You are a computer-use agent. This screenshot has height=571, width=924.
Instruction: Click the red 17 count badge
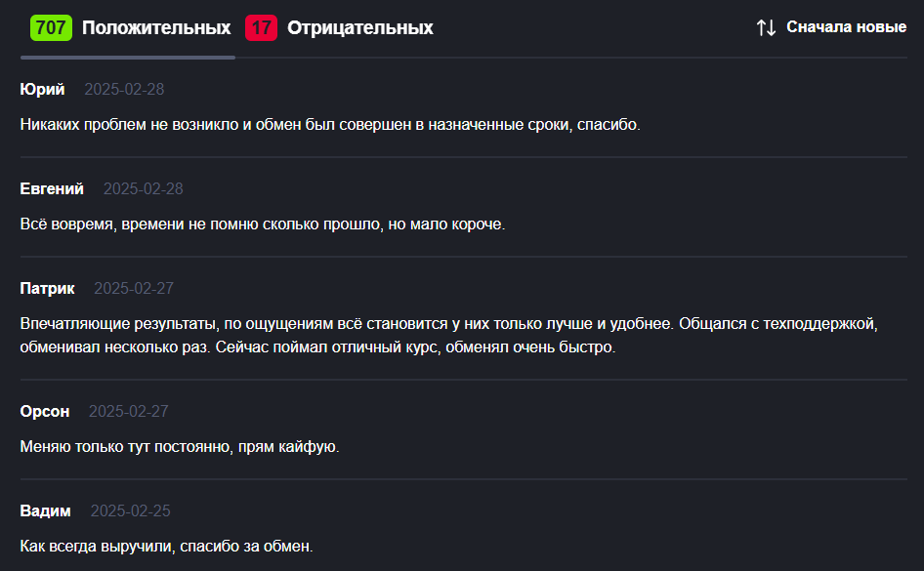click(262, 27)
